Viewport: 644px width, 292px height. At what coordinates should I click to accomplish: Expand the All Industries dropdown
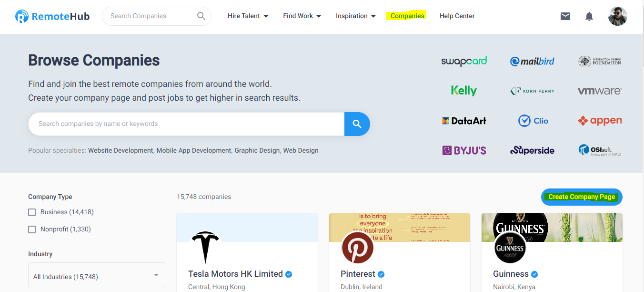click(x=97, y=275)
